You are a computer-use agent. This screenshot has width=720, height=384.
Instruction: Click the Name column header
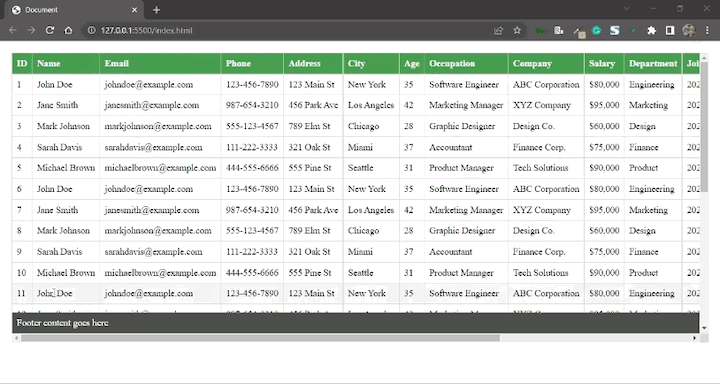click(x=66, y=63)
